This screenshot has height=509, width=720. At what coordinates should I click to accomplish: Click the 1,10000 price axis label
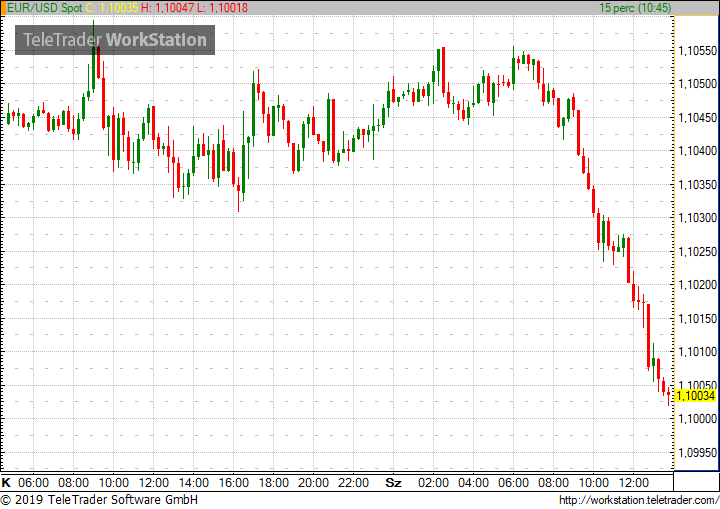(698, 419)
